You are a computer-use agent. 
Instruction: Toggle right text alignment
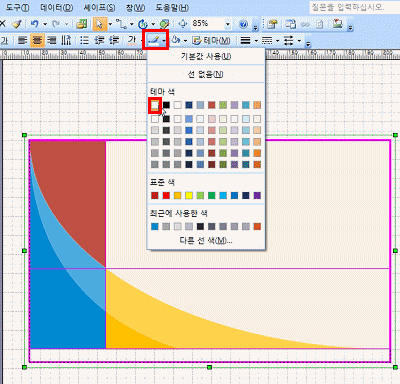(52, 41)
